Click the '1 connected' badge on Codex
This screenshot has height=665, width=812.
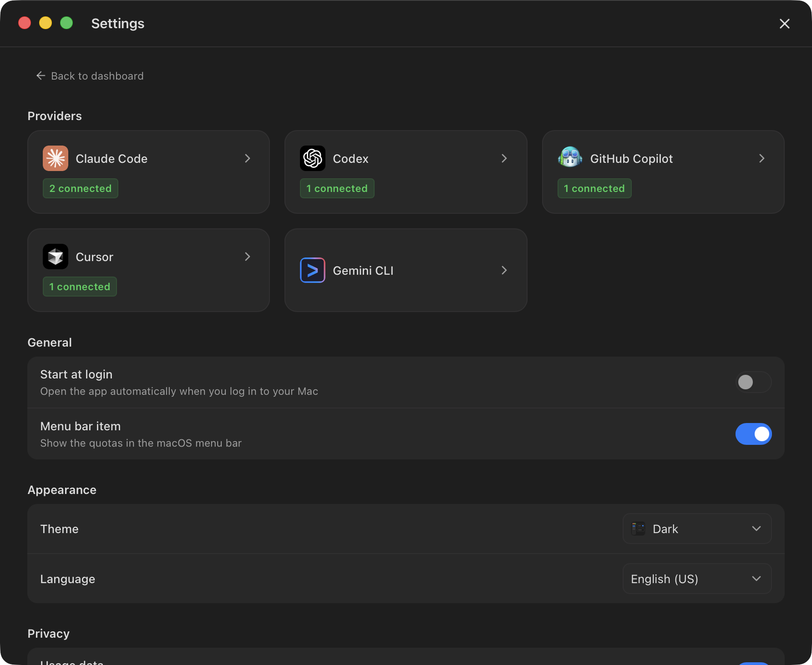(337, 188)
